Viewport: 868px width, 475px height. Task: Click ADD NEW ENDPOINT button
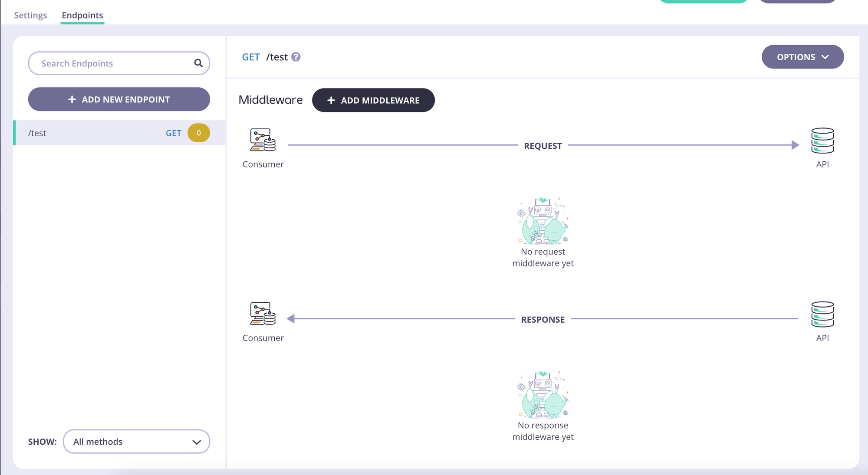point(119,99)
